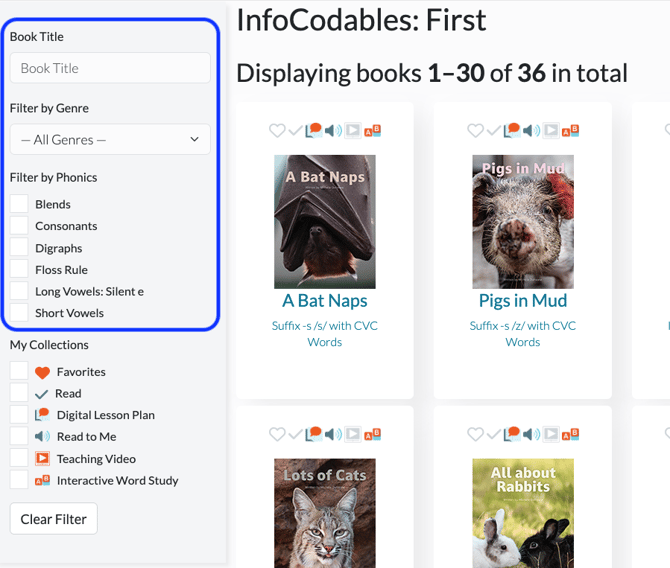Play A Bat Naps read-to-me speaker icon
This screenshot has height=568, width=670.
(x=333, y=130)
